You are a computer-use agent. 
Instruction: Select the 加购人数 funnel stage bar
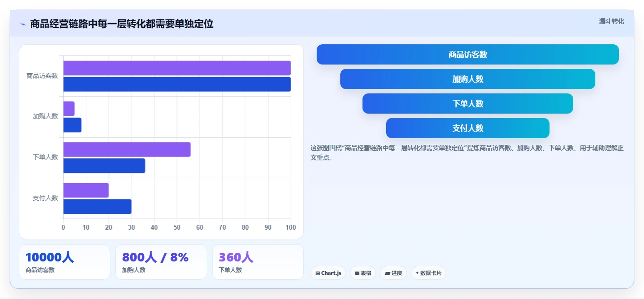point(468,79)
